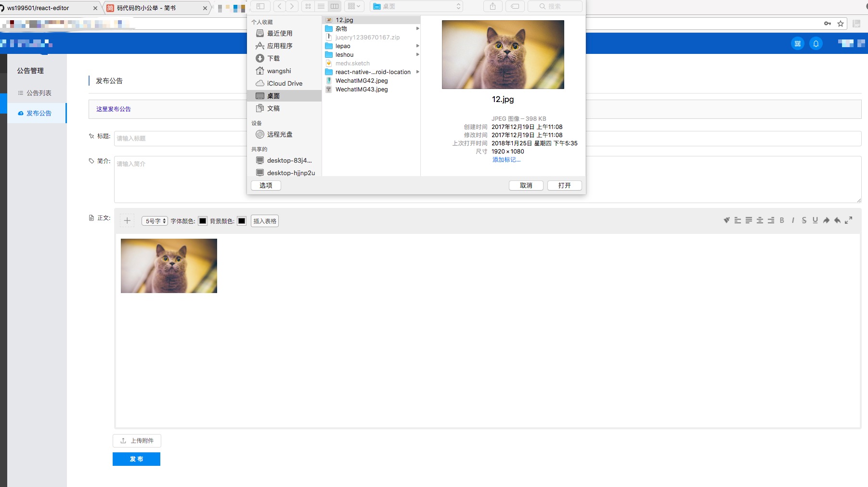Viewport: 868px width, 487px height.
Task: Bookmark page with star icon
Action: tap(841, 24)
